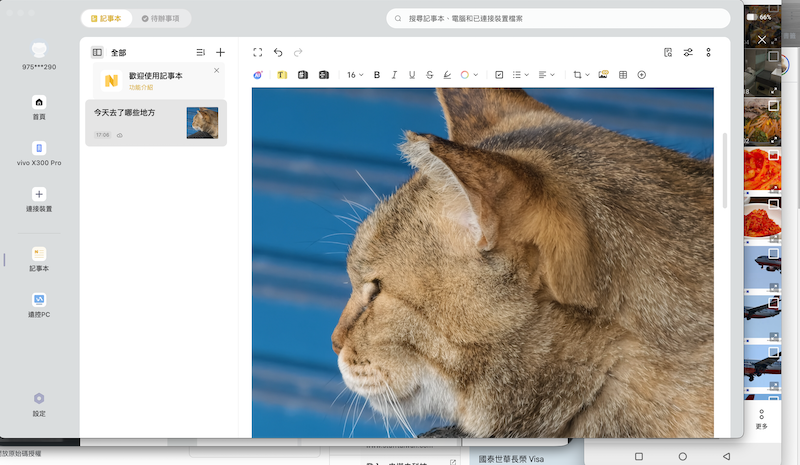
Task: Insert a table into note
Action: [x=623, y=75]
